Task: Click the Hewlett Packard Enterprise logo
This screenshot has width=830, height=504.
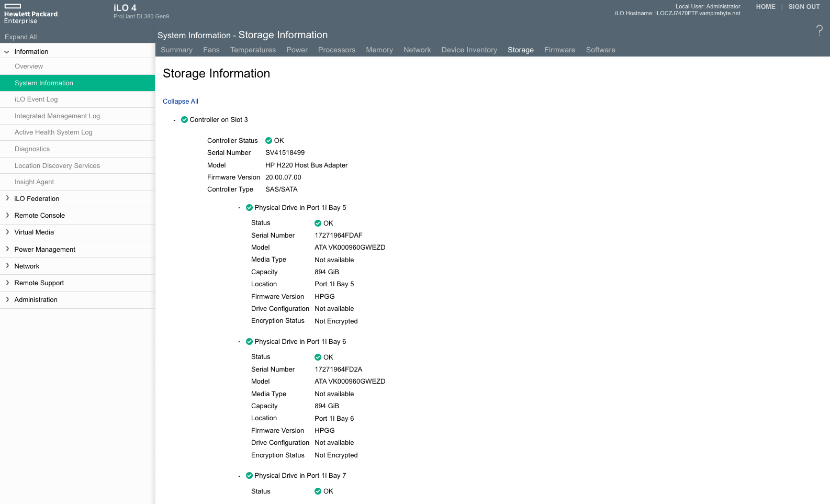Action: [31, 14]
